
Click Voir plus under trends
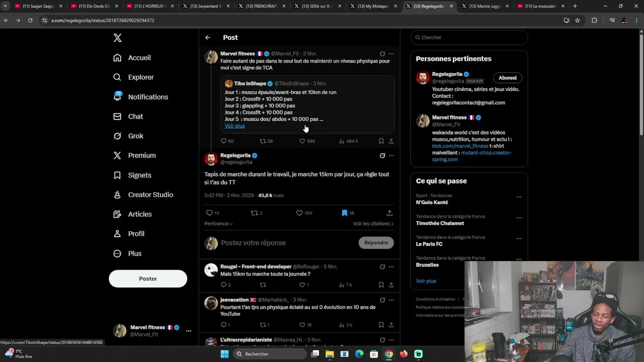(426, 281)
